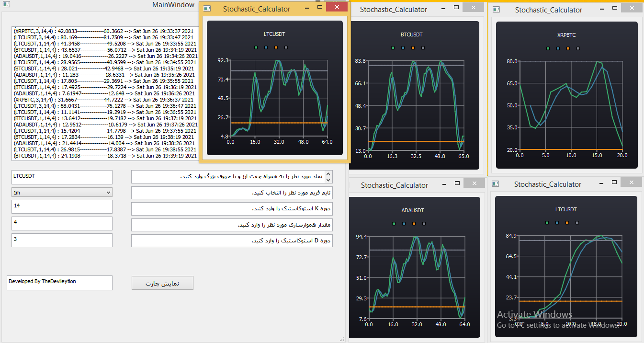Image resolution: width=644 pixels, height=343 pixels.
Task: Toggle the blue legend square on the ADAUSDT chart
Action: point(404,224)
